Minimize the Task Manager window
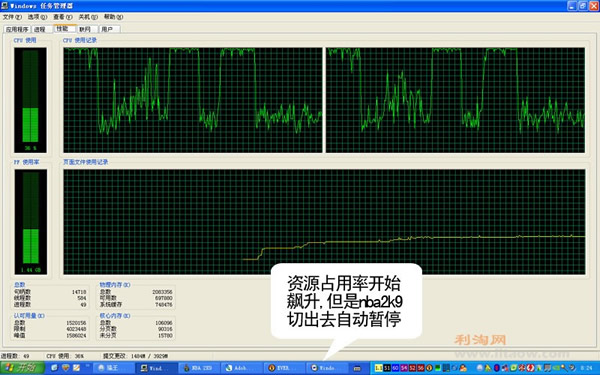The image size is (600, 375). click(x=572, y=6)
